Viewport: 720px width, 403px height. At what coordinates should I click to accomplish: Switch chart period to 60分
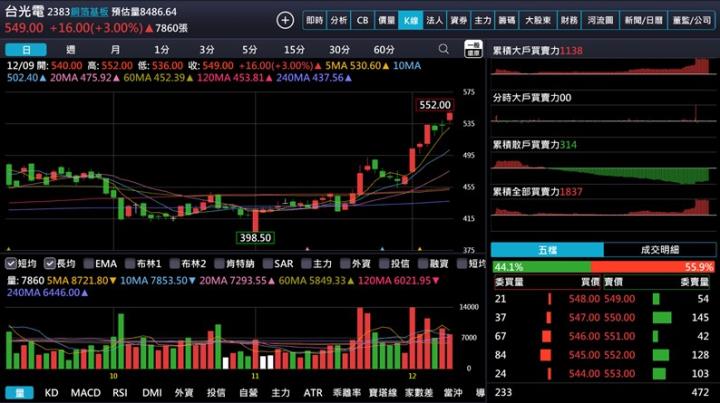coord(384,49)
